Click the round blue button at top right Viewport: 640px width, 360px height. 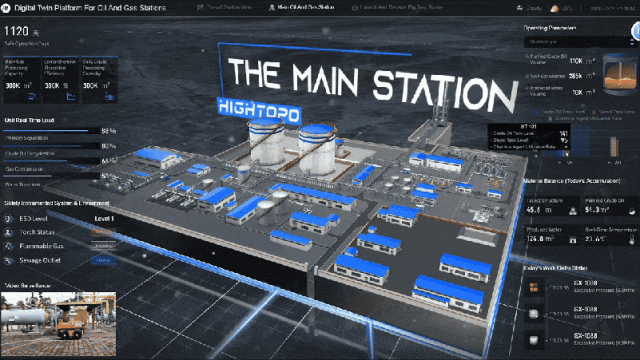pos(636,31)
